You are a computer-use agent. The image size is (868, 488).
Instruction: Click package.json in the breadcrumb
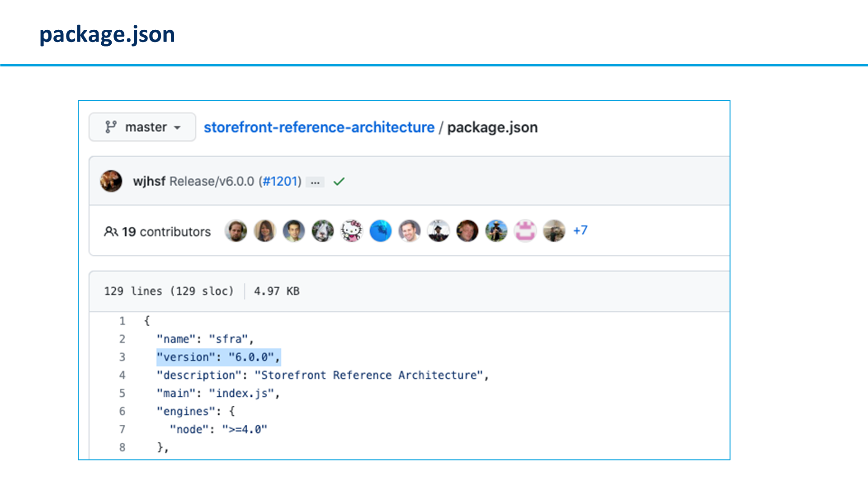[x=492, y=127]
